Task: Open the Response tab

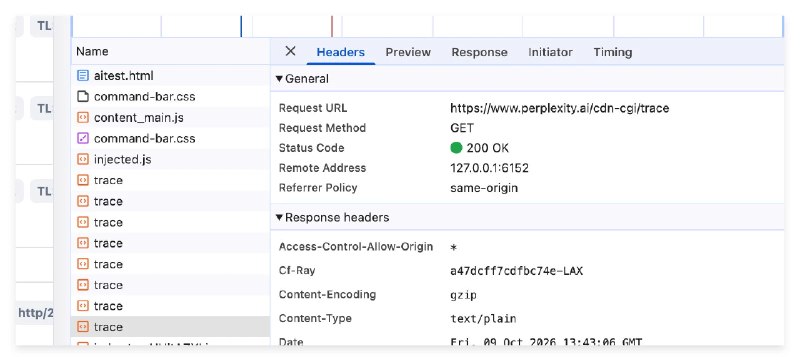Action: pyautogui.click(x=480, y=52)
